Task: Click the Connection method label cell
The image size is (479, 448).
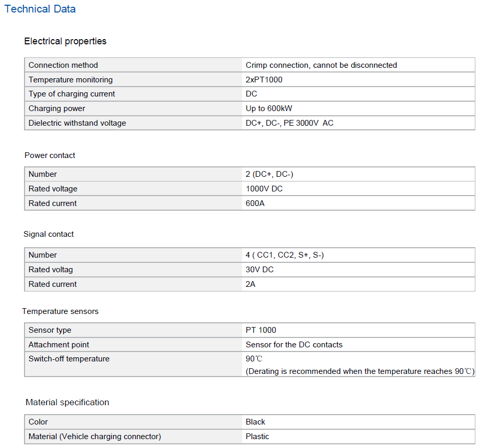Action: pos(63,65)
